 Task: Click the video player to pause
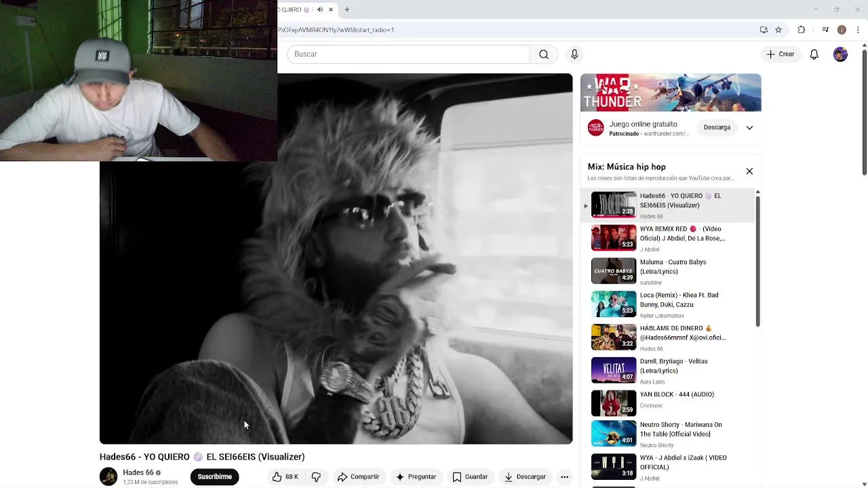click(336, 259)
